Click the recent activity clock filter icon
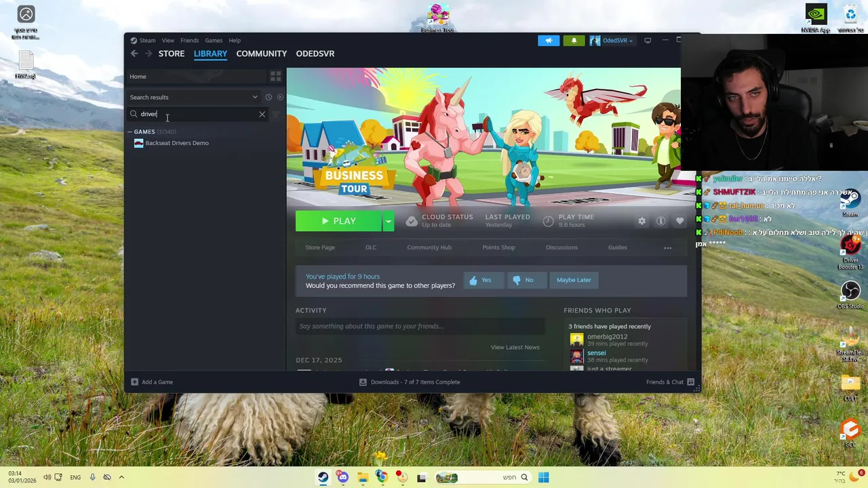 (269, 97)
